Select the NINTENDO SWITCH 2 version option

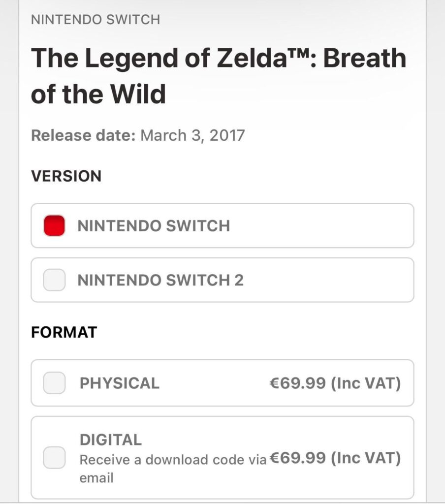tap(222, 280)
